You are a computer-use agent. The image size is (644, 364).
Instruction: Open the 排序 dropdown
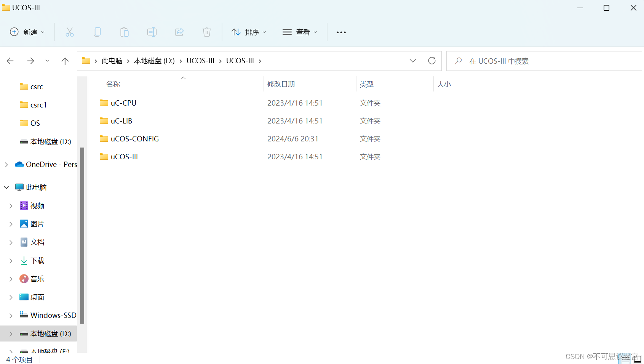(248, 32)
